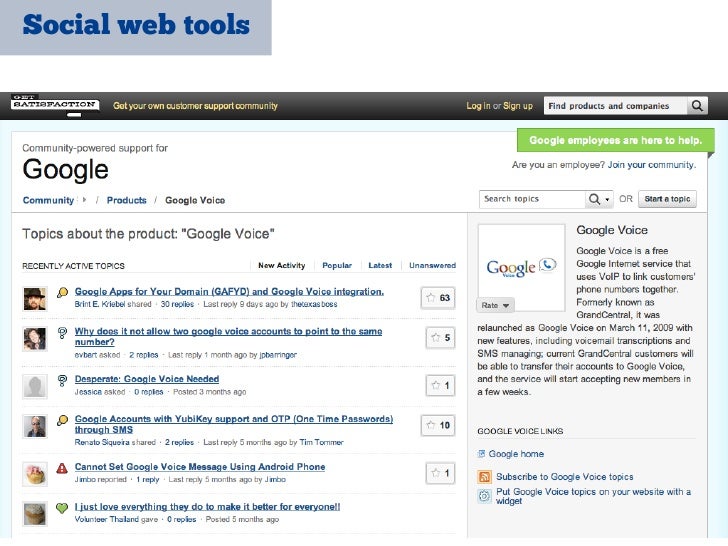
Task: Switch to Unanswered tab
Action: coord(432,266)
